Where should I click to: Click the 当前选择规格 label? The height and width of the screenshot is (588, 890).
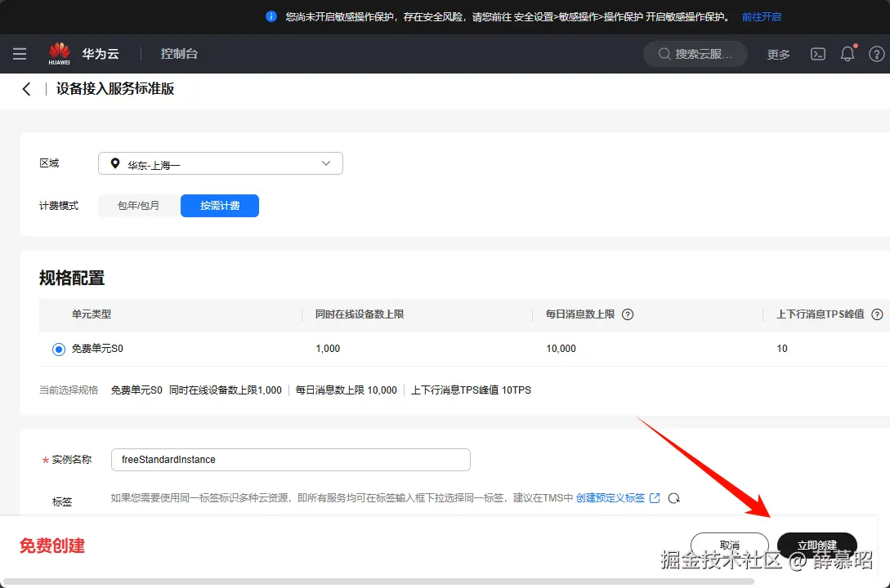click(x=68, y=390)
